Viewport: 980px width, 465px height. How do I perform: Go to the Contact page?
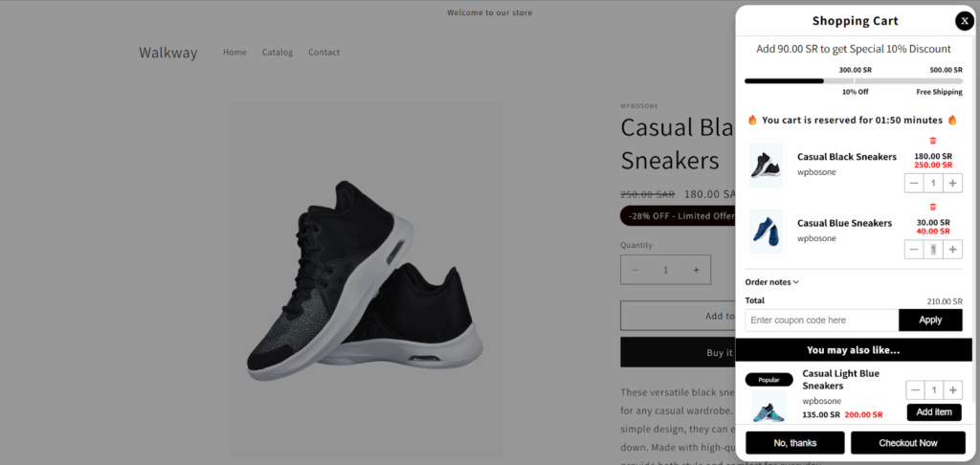click(323, 53)
